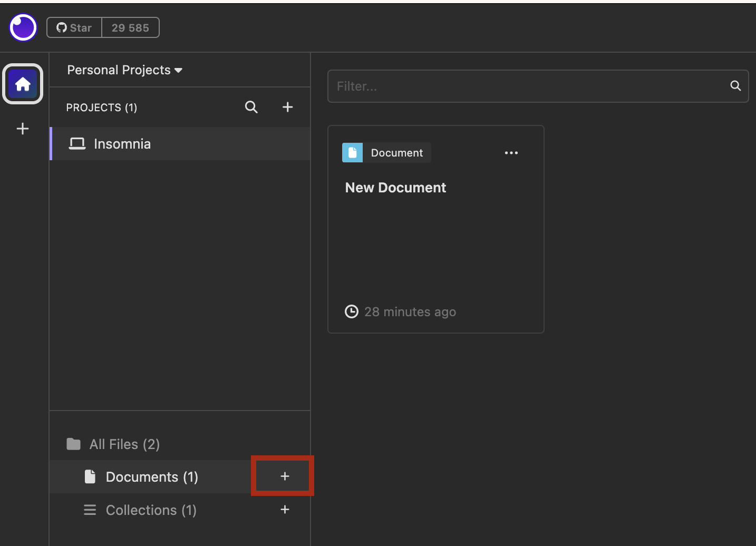The width and height of the screenshot is (756, 546).
Task: Expand the Personal Projects dropdown
Action: coord(125,70)
